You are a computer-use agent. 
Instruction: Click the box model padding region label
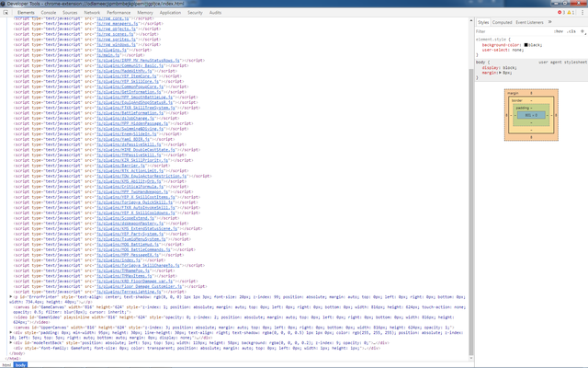(522, 108)
